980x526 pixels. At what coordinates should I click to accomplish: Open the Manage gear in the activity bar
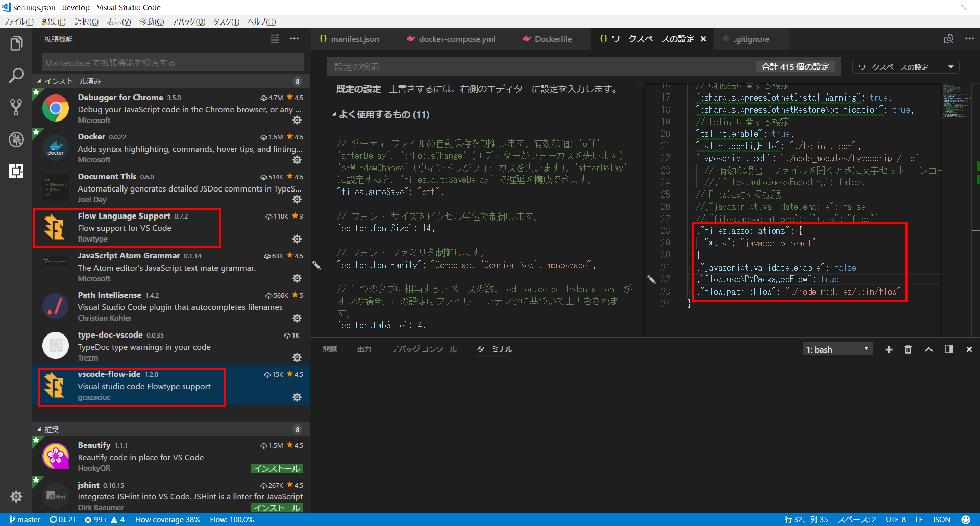coord(16,496)
